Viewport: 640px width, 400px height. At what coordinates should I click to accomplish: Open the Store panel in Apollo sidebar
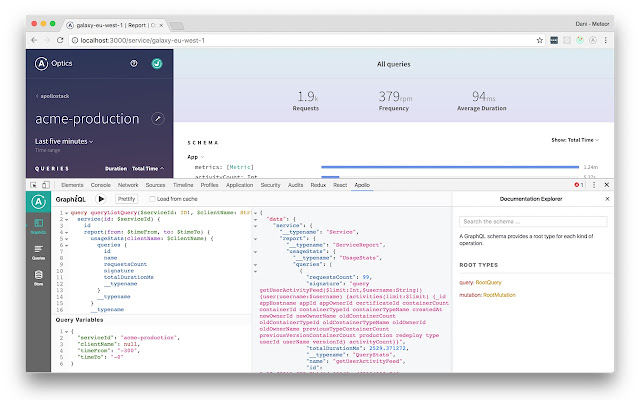click(x=38, y=278)
